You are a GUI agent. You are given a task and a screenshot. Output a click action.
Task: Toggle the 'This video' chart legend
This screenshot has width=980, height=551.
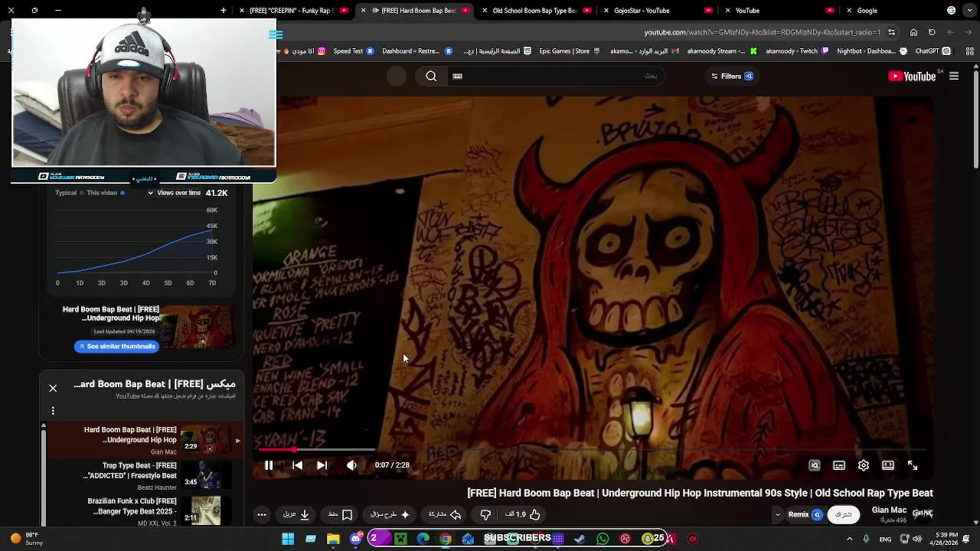(x=106, y=193)
